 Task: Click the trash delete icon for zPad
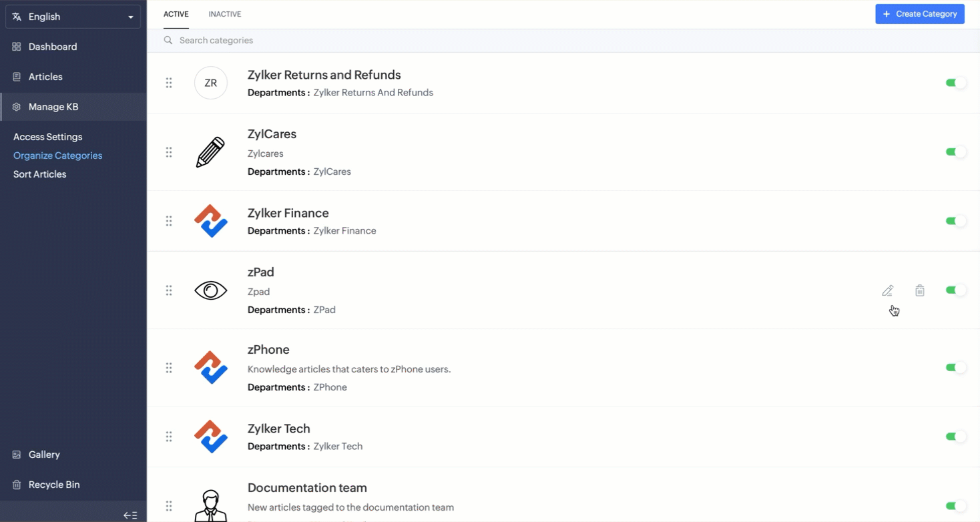[x=920, y=290]
